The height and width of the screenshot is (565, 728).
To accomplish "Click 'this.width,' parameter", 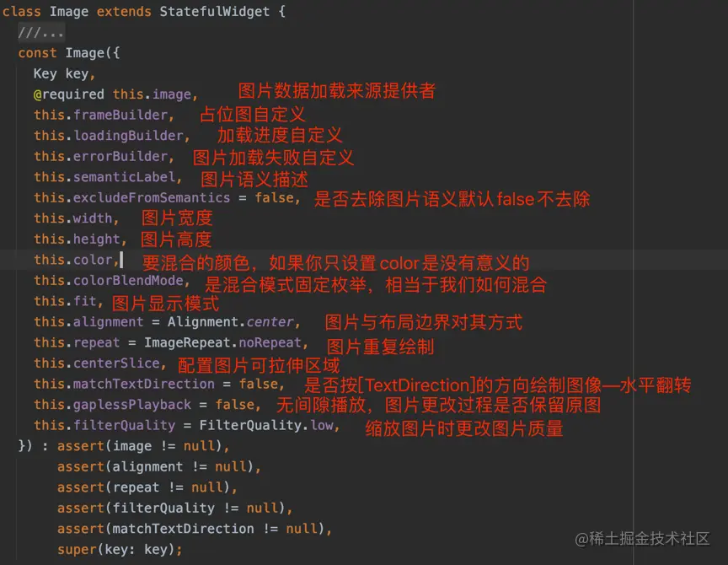I will tap(77, 218).
